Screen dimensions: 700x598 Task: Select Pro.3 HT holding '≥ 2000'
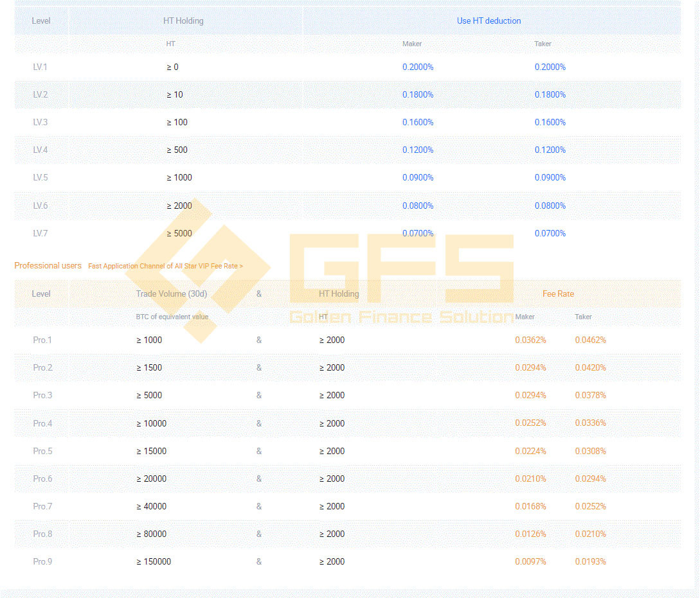[x=332, y=395]
